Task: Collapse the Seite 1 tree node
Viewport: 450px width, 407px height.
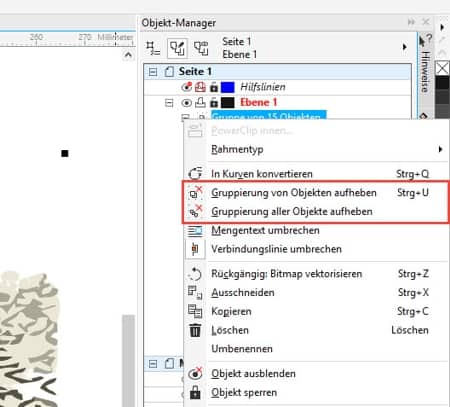Action: (x=153, y=72)
